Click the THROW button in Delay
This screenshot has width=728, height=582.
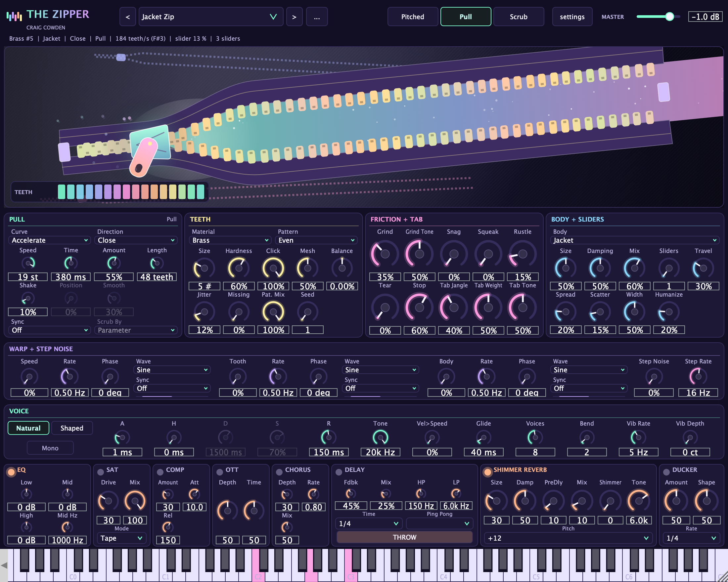[x=404, y=537]
